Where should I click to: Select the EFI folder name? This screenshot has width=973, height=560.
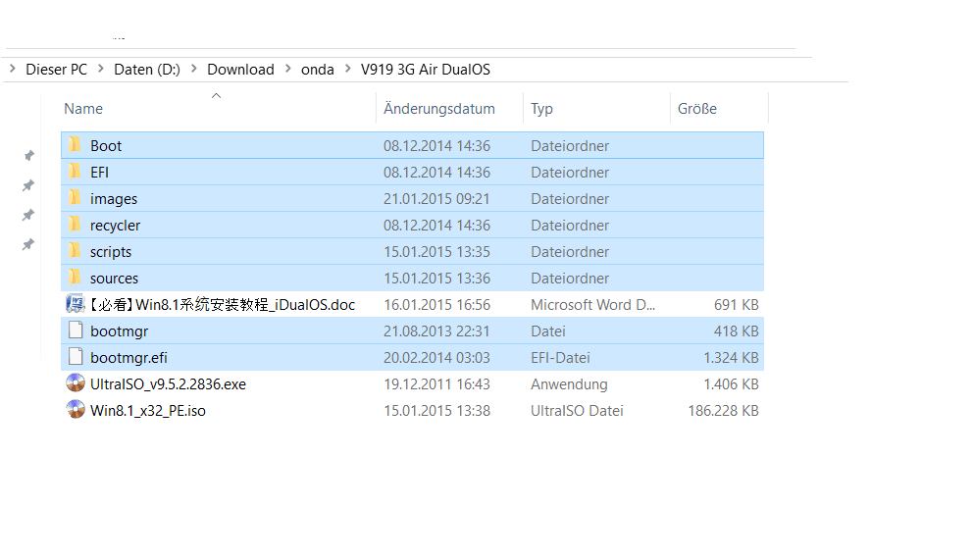tap(99, 173)
